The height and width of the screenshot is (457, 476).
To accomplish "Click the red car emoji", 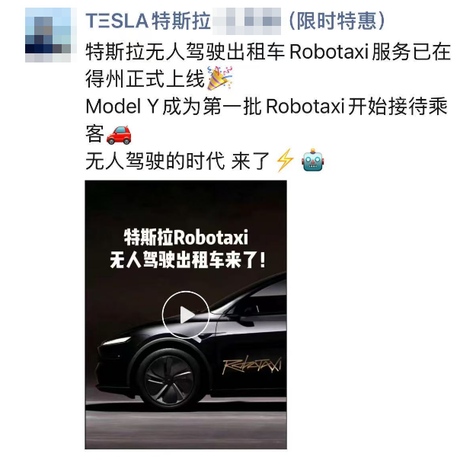I will 119,135.
